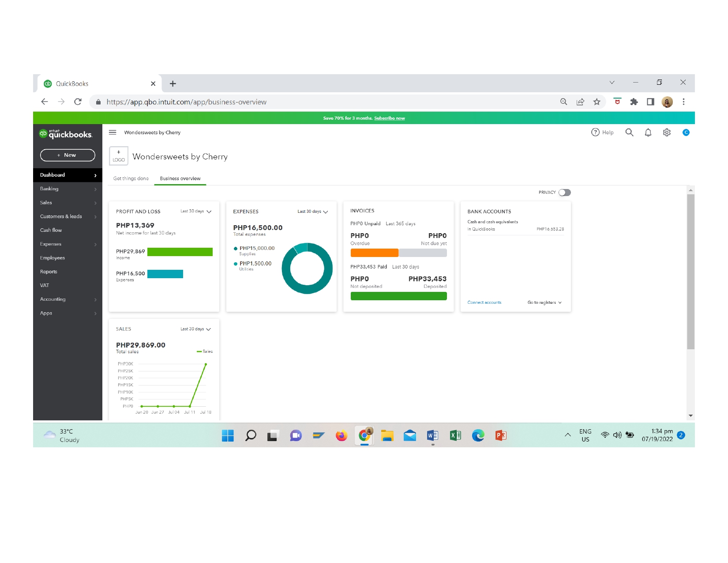Change Sales period dropdown
The width and height of the screenshot is (728, 563).
[x=196, y=329]
